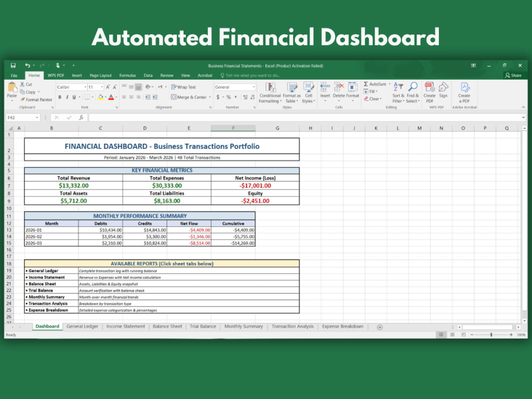The width and height of the screenshot is (532, 399).
Task: Open the Clear dropdown
Action: [x=372, y=99]
